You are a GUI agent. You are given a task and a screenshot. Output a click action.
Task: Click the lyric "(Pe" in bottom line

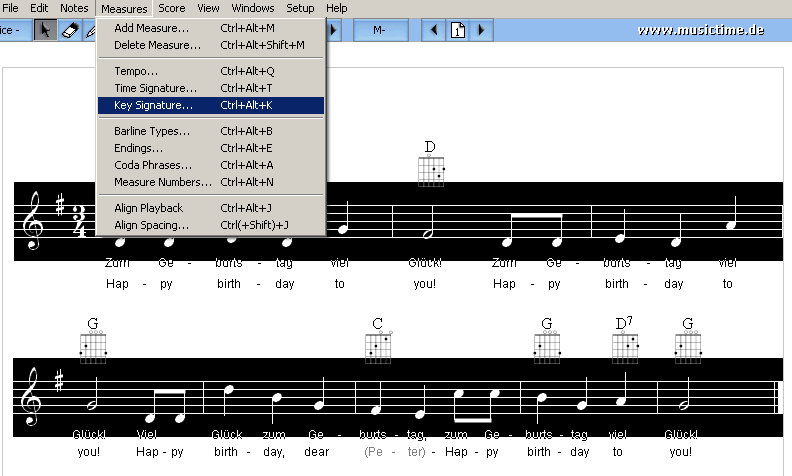pyautogui.click(x=373, y=452)
